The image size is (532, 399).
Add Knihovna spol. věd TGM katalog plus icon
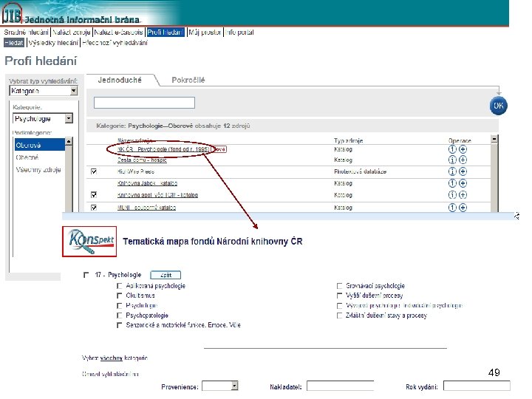(463, 195)
